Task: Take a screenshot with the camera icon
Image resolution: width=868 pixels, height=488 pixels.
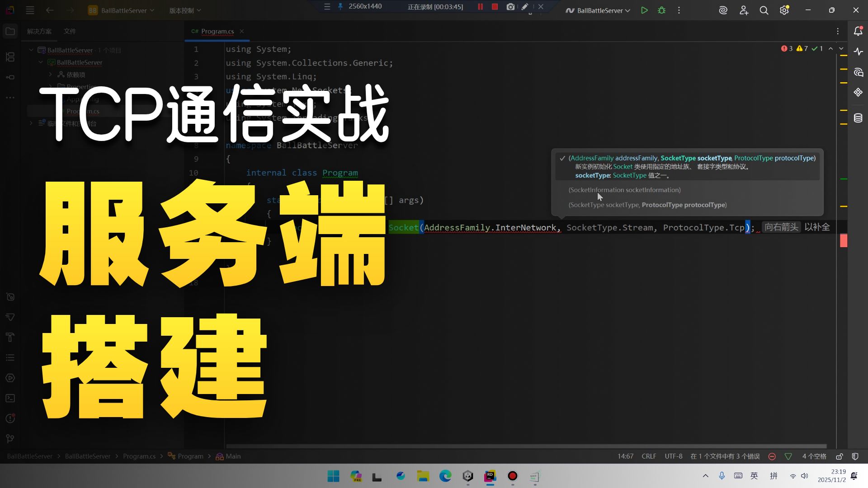Action: tap(510, 7)
